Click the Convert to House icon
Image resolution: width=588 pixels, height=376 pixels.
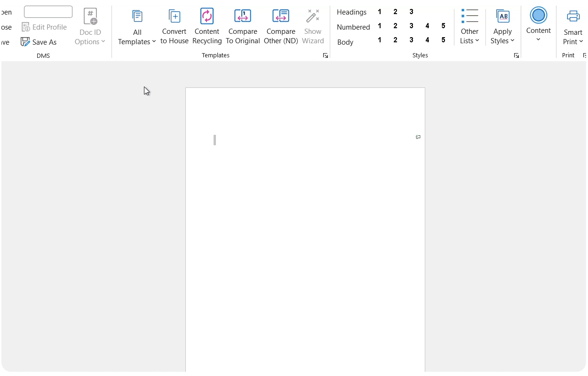tap(175, 16)
